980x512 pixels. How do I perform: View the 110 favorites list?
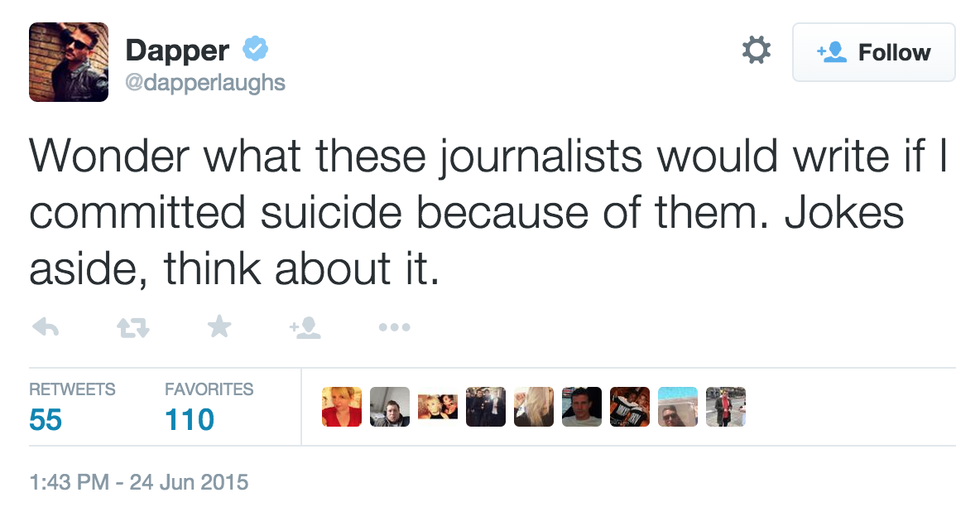pos(209,408)
